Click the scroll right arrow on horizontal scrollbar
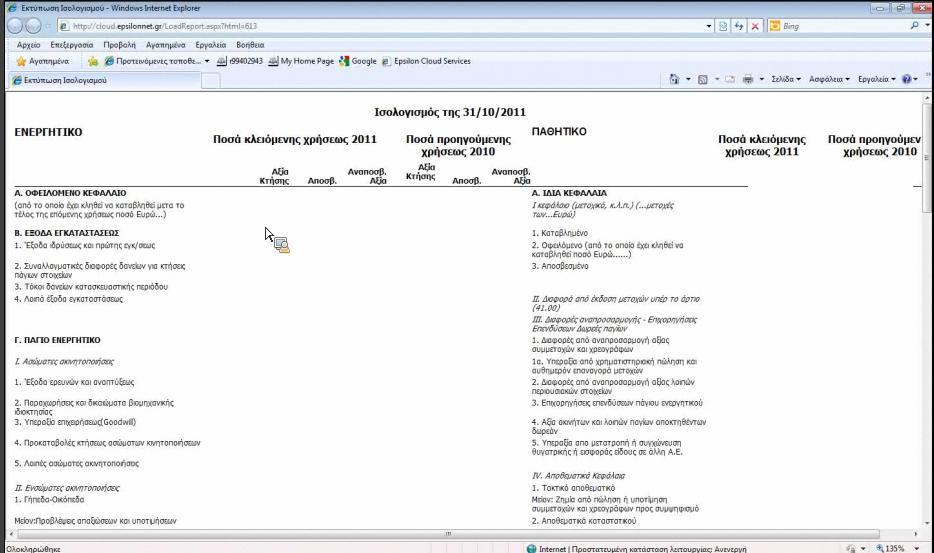Image resolution: width=934 pixels, height=553 pixels. coord(916,534)
